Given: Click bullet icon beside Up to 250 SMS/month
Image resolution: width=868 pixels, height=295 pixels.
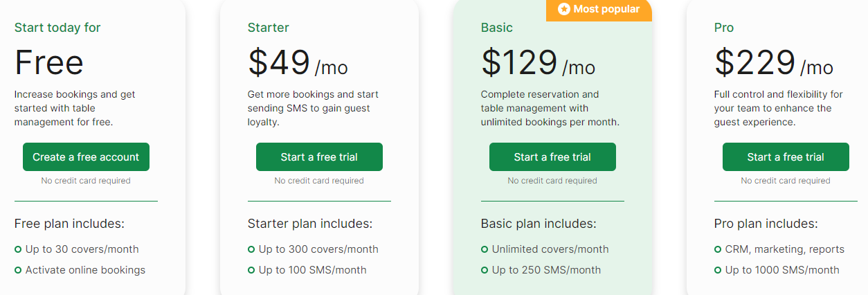Looking at the screenshot, I should [x=485, y=270].
